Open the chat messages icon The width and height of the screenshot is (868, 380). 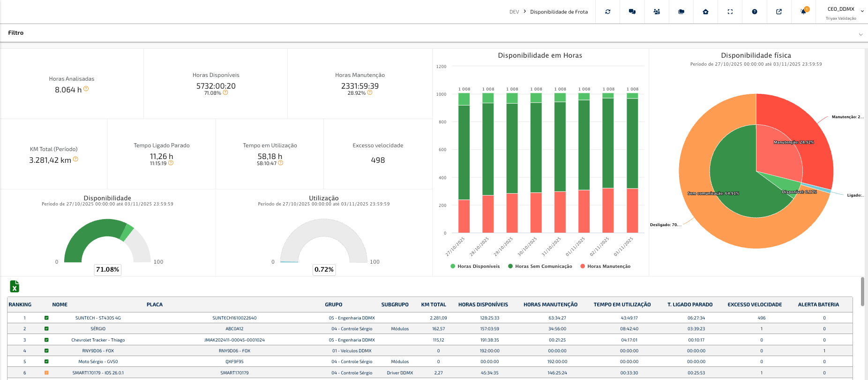tap(632, 12)
